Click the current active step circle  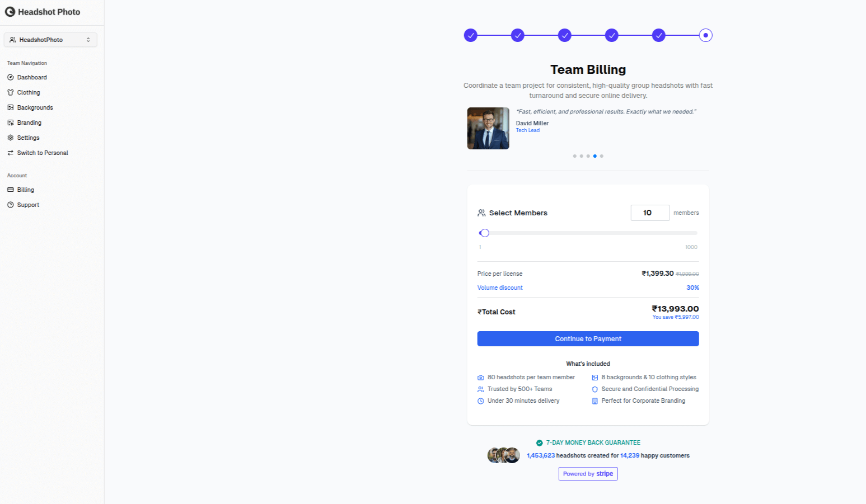point(705,35)
